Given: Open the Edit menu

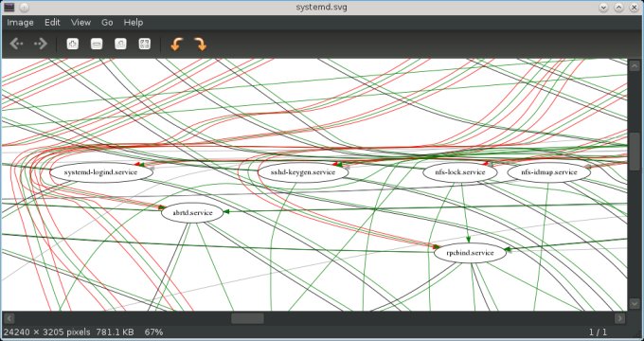Looking at the screenshot, I should tap(52, 23).
